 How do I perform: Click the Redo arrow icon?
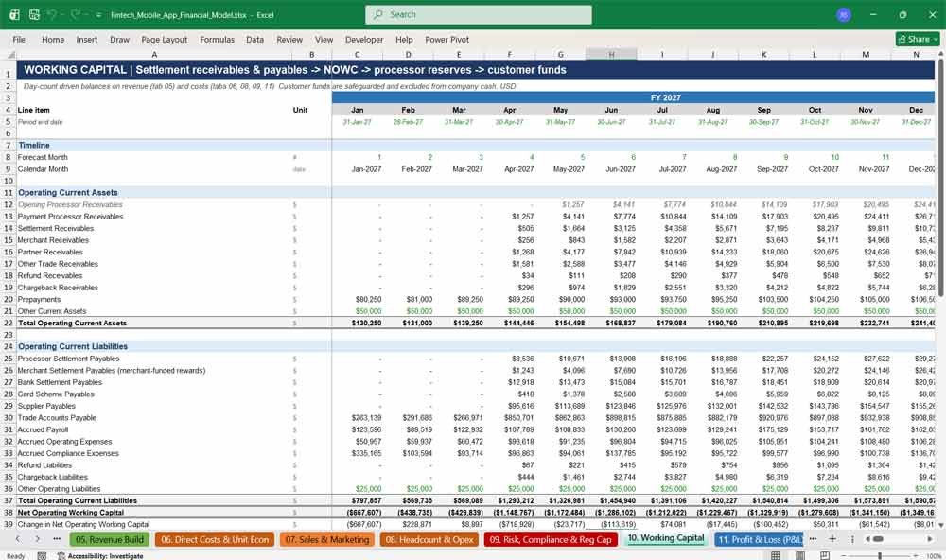pos(76,14)
